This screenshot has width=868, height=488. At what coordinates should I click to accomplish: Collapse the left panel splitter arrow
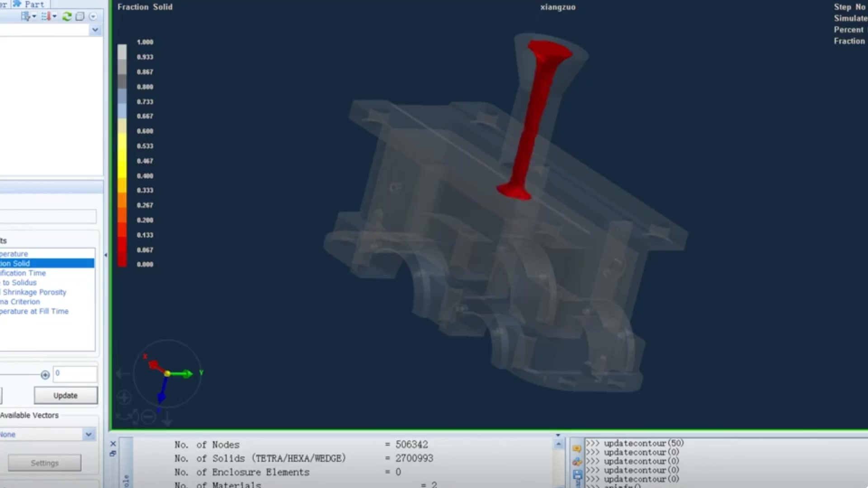point(106,255)
